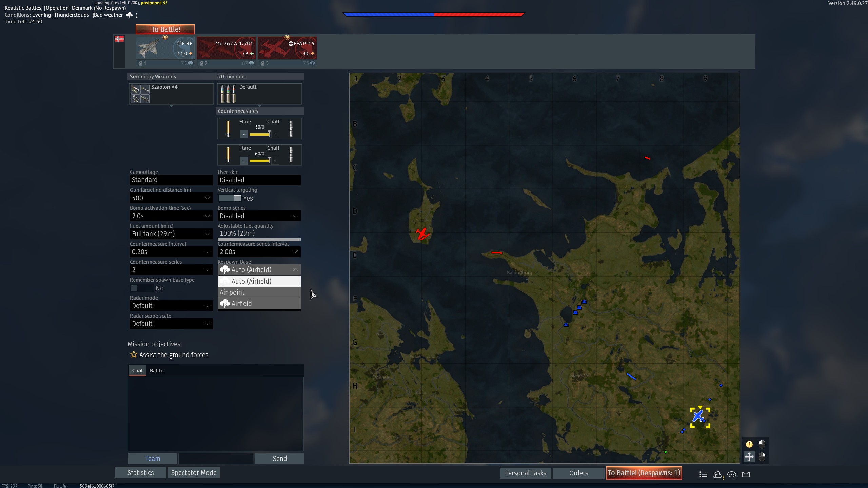
Task: Click the yellow exclamation map ping icon
Action: coord(749,444)
